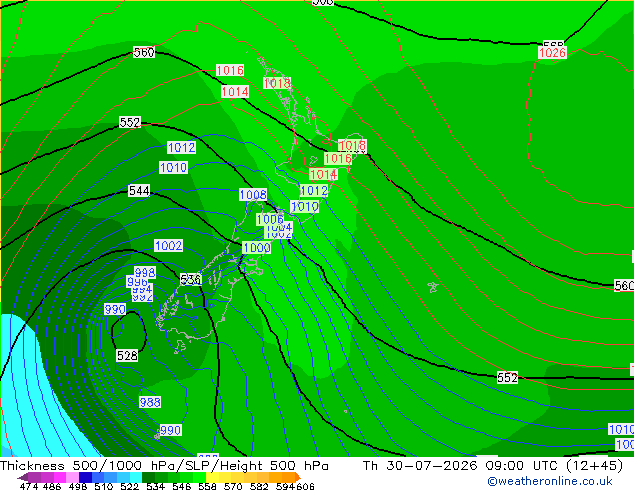Click the legend value 534
The height and width of the screenshot is (490, 634).
click(156, 486)
